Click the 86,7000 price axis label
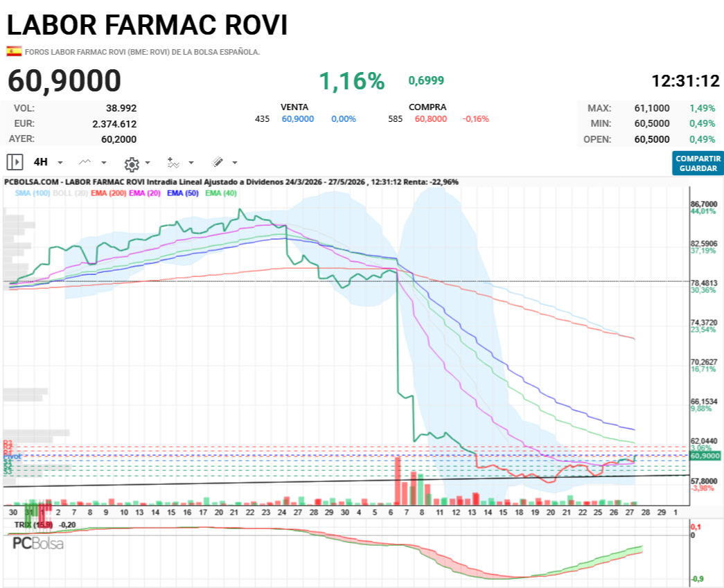The width and height of the screenshot is (724, 588). (x=704, y=204)
